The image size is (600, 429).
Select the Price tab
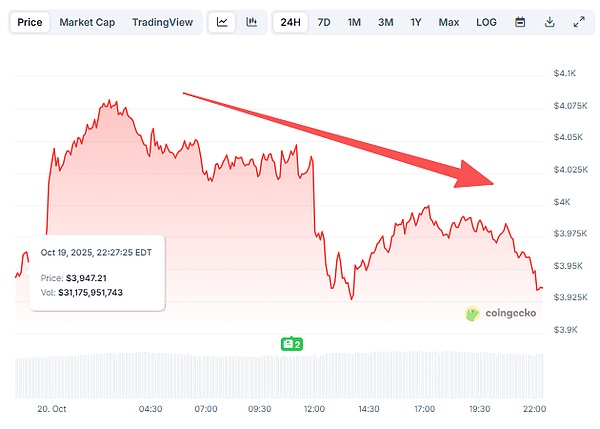30,21
